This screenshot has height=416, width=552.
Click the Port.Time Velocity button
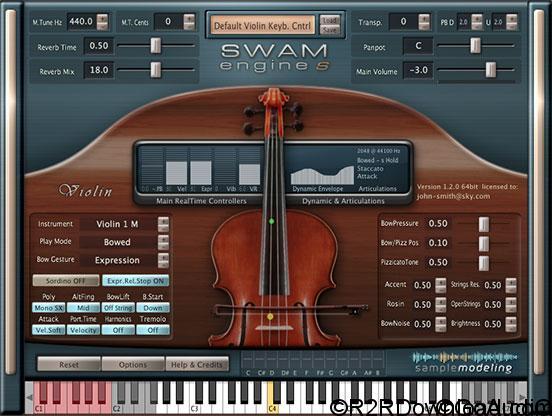pos(83,330)
